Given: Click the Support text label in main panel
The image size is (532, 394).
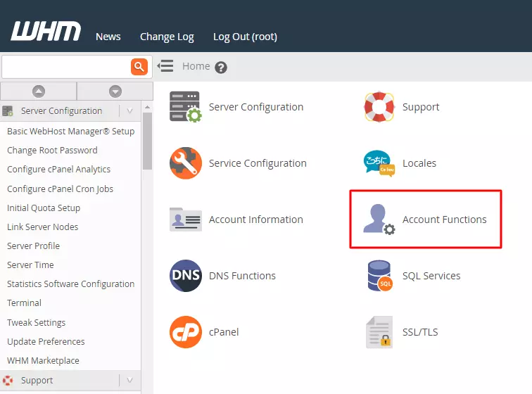Looking at the screenshot, I should pyautogui.click(x=421, y=107).
